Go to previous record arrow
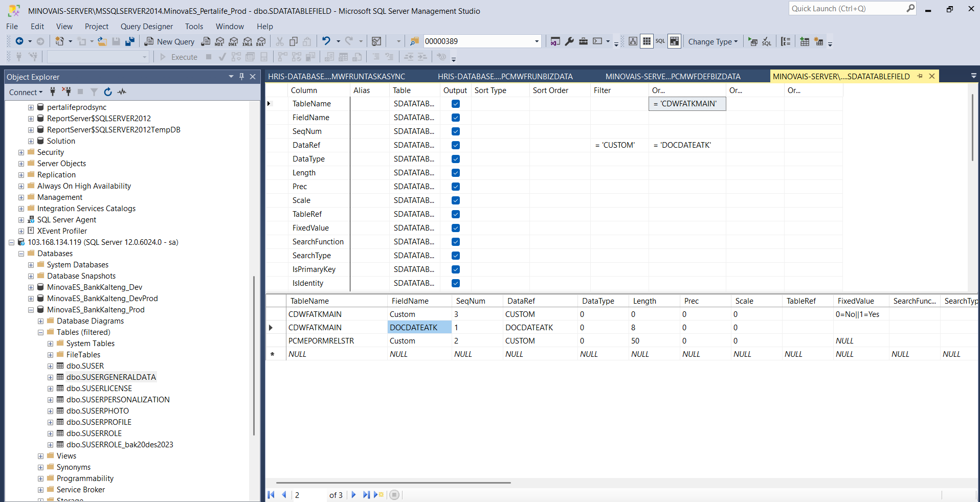This screenshot has height=502, width=980. (x=284, y=495)
